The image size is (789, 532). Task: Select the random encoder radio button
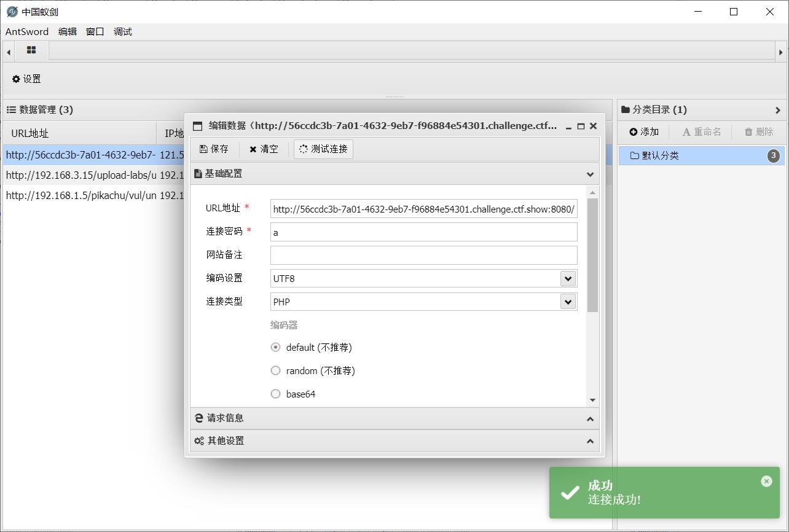(275, 370)
